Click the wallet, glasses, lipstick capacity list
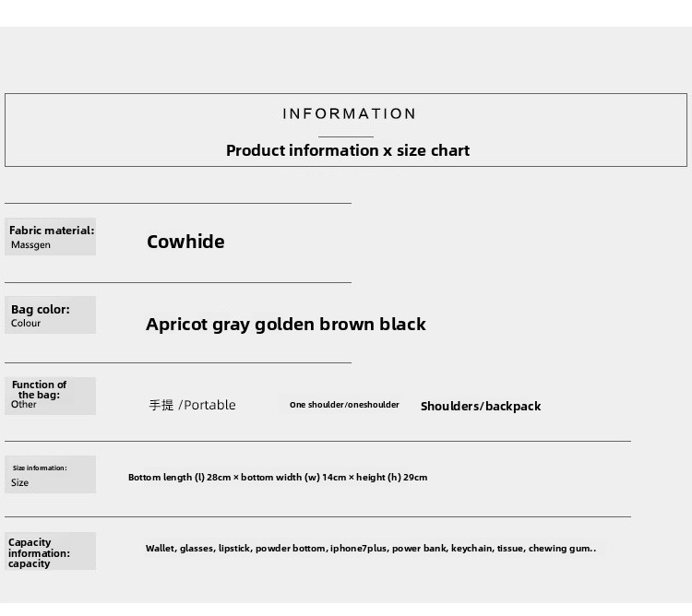Image resolution: width=692 pixels, height=616 pixels. 371,549
